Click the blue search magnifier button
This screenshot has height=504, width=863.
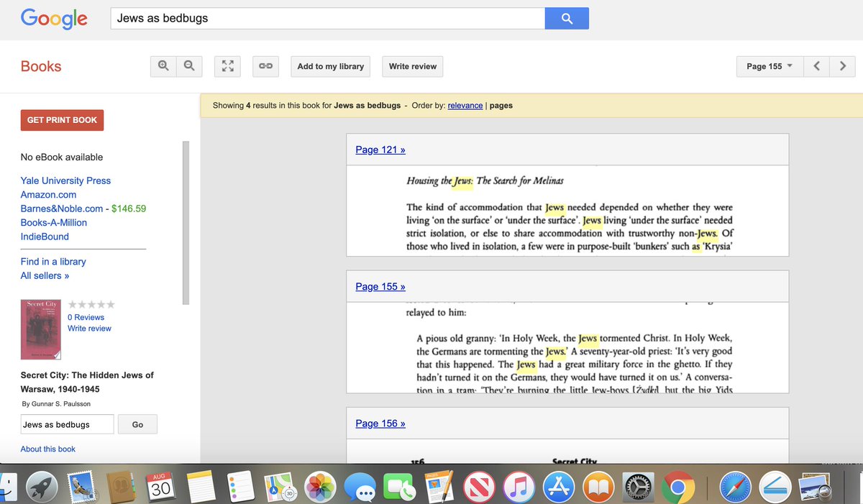click(x=567, y=19)
